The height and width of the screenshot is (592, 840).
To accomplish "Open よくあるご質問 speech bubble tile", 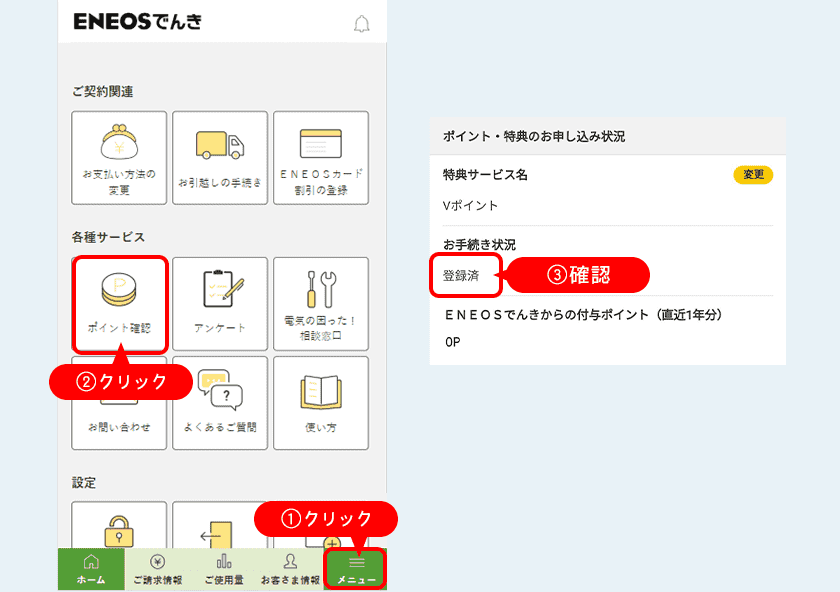I will 220,403.
